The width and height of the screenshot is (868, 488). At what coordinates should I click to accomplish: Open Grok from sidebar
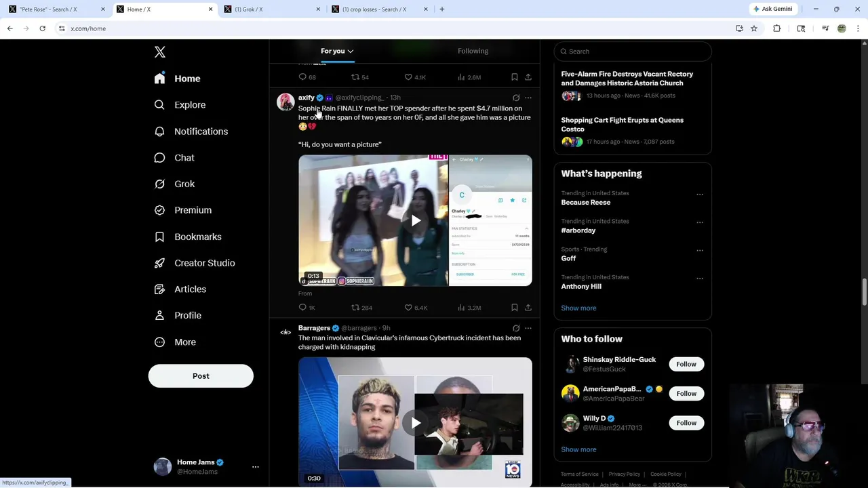[174, 184]
